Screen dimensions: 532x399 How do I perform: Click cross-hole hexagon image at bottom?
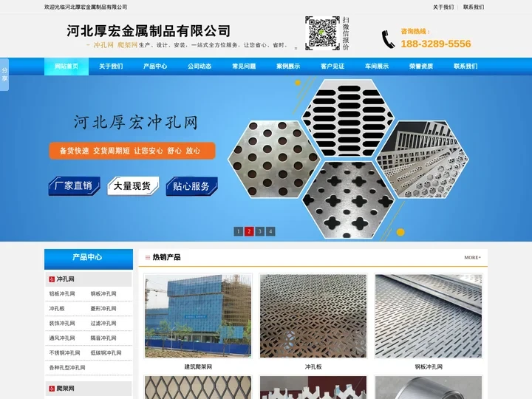click(349, 199)
